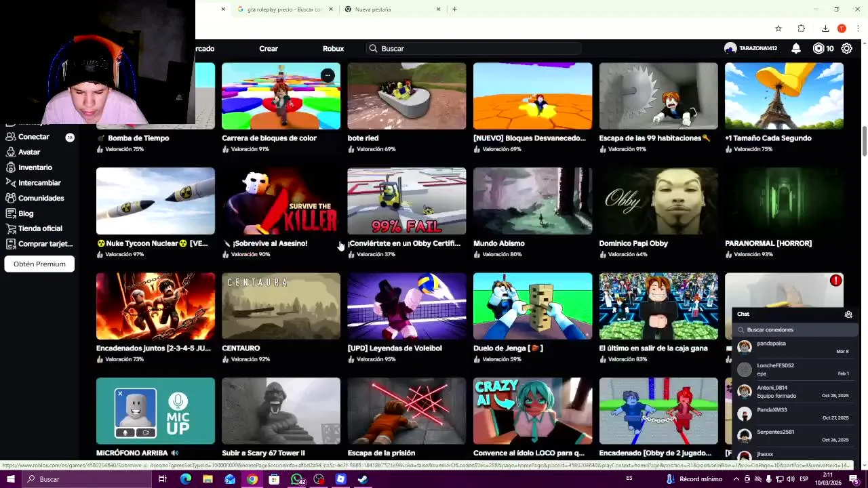Open the CENTAURO game thumbnail
Viewport: 868px width, 488px height.
(281, 306)
